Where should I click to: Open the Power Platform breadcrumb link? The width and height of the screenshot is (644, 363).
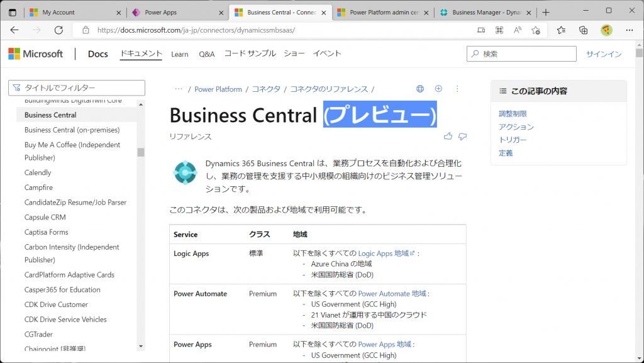click(218, 89)
